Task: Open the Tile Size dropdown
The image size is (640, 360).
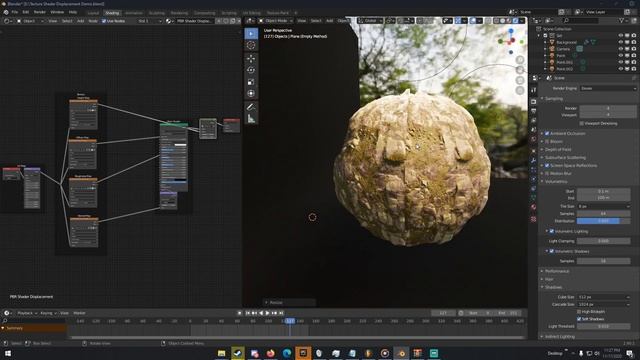Action: pos(603,207)
